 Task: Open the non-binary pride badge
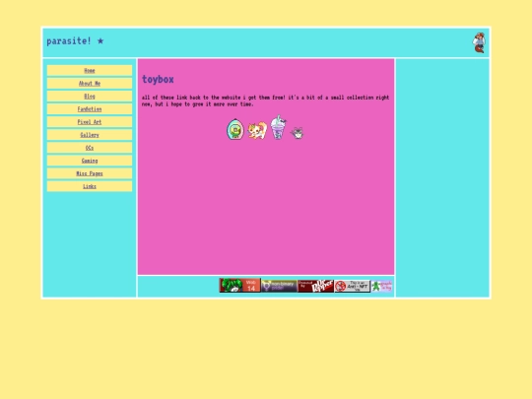click(x=279, y=286)
